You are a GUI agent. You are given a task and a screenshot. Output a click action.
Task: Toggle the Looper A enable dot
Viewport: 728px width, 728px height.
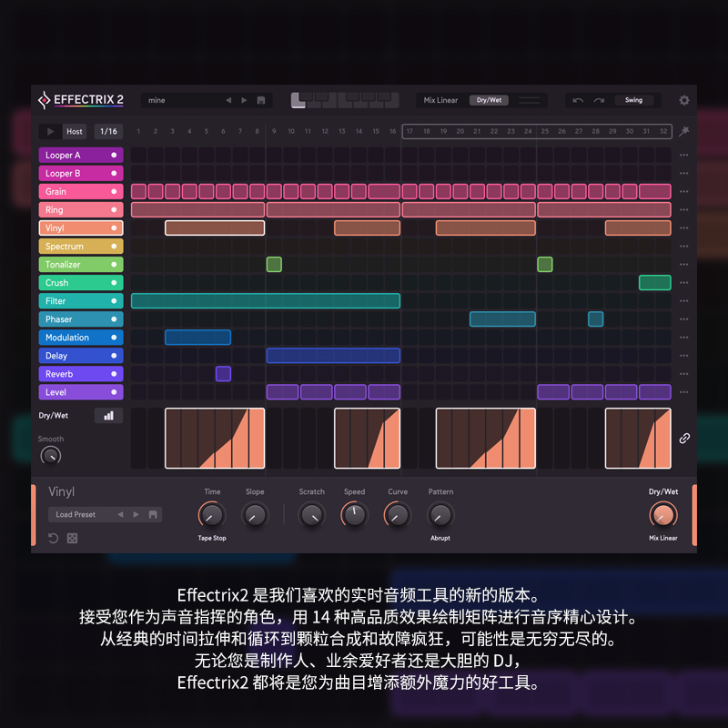pyautogui.click(x=114, y=155)
